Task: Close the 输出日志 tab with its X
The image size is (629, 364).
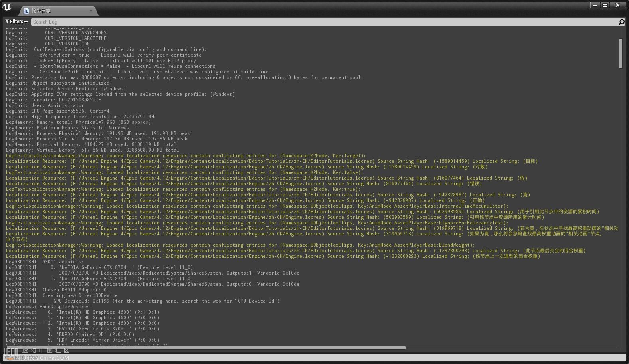Action: click(91, 11)
